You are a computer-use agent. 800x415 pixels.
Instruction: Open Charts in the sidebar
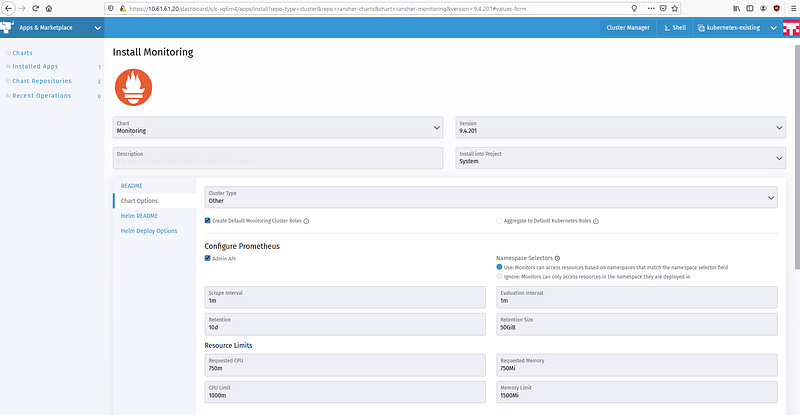(22, 53)
